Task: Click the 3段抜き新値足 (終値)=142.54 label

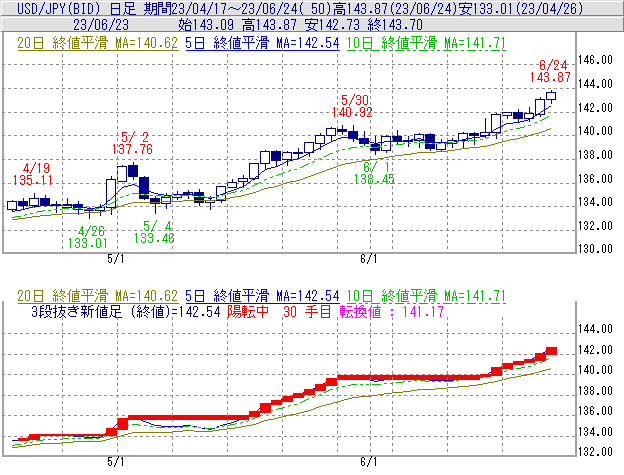Action: 126,311
